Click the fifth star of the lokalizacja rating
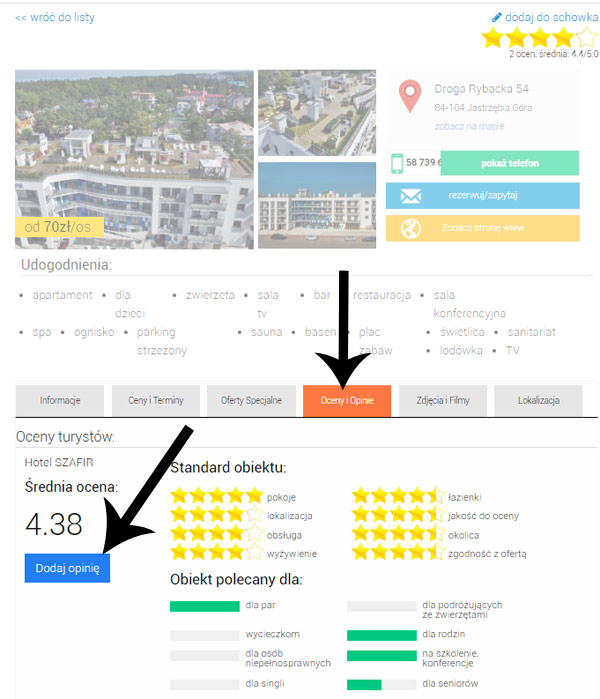The image size is (600, 699). pos(254,514)
